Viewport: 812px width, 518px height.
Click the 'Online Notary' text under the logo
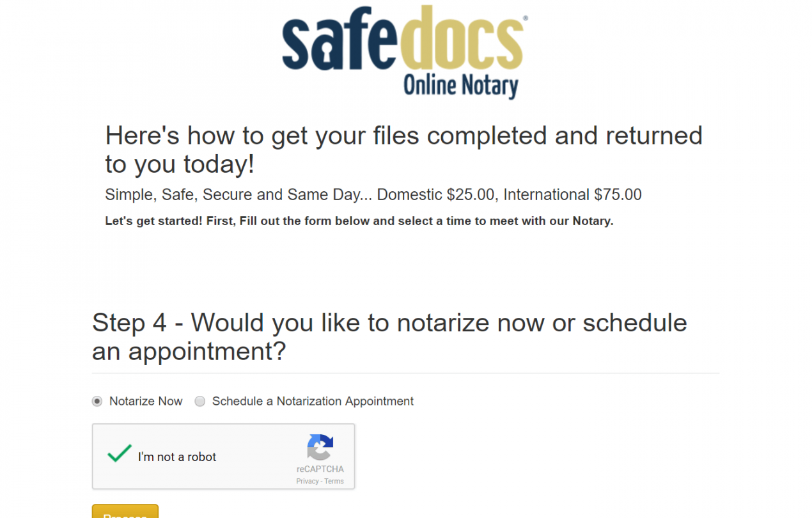tap(461, 85)
